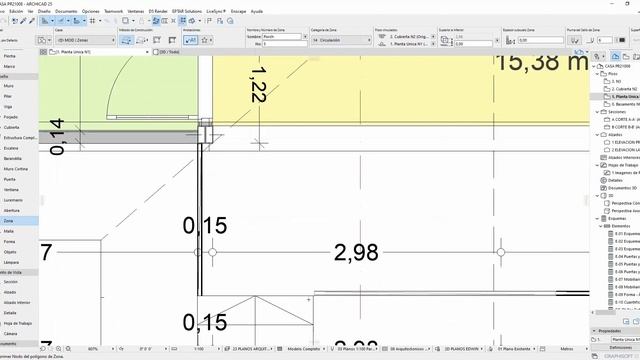Open the Edición menu

16,11
